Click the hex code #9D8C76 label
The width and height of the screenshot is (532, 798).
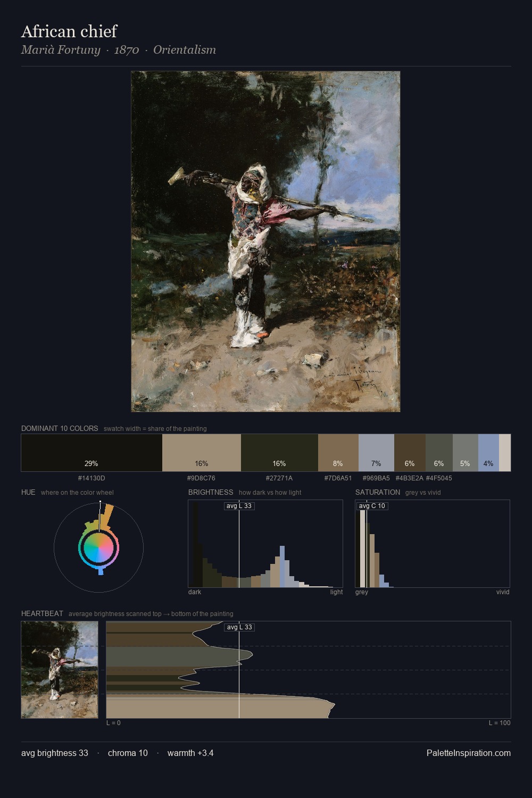click(x=201, y=478)
